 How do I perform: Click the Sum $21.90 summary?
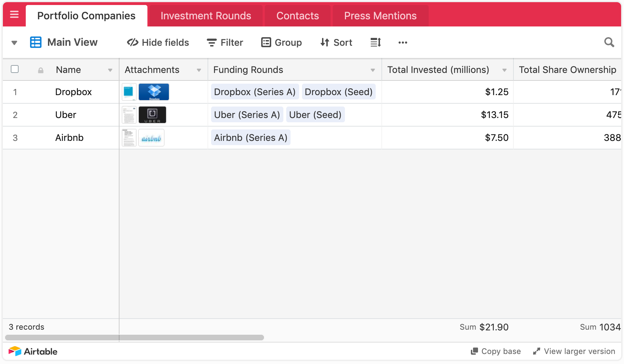(484, 327)
